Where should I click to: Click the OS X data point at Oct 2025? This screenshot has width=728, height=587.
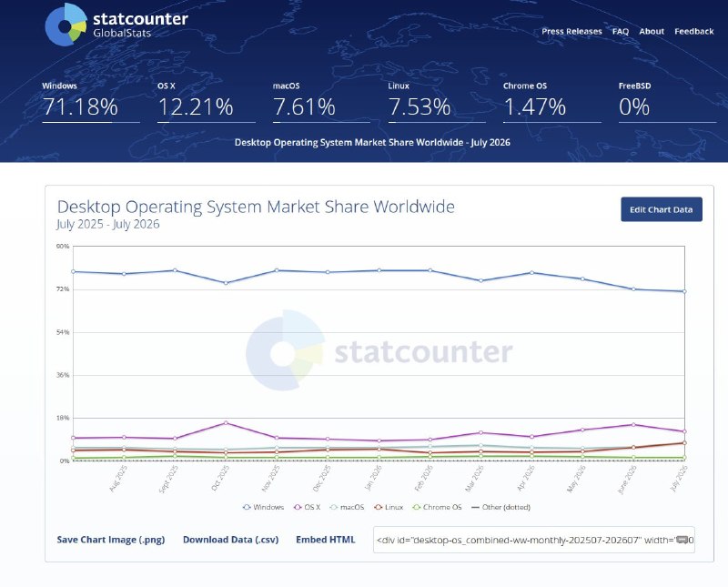click(x=226, y=423)
